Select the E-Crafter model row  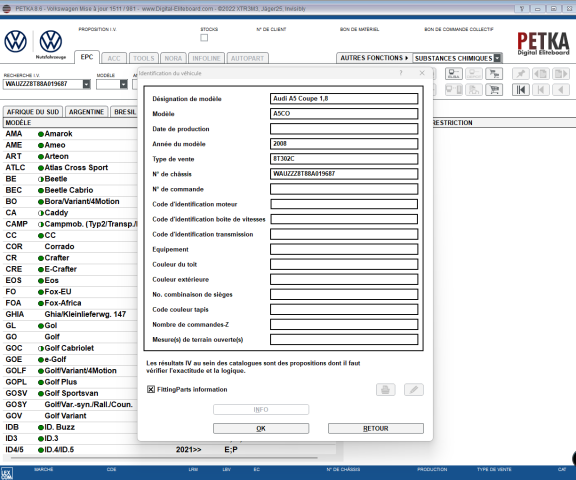pos(70,269)
